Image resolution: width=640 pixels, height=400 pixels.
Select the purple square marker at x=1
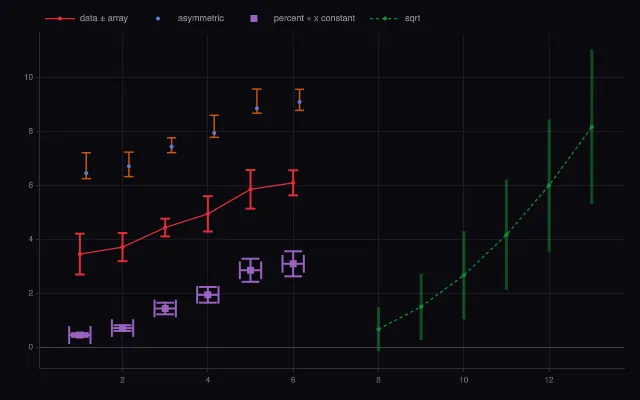(x=80, y=335)
